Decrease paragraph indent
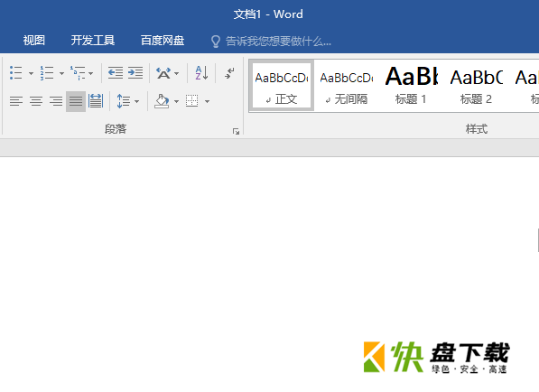This screenshot has width=539, height=392. (x=116, y=73)
